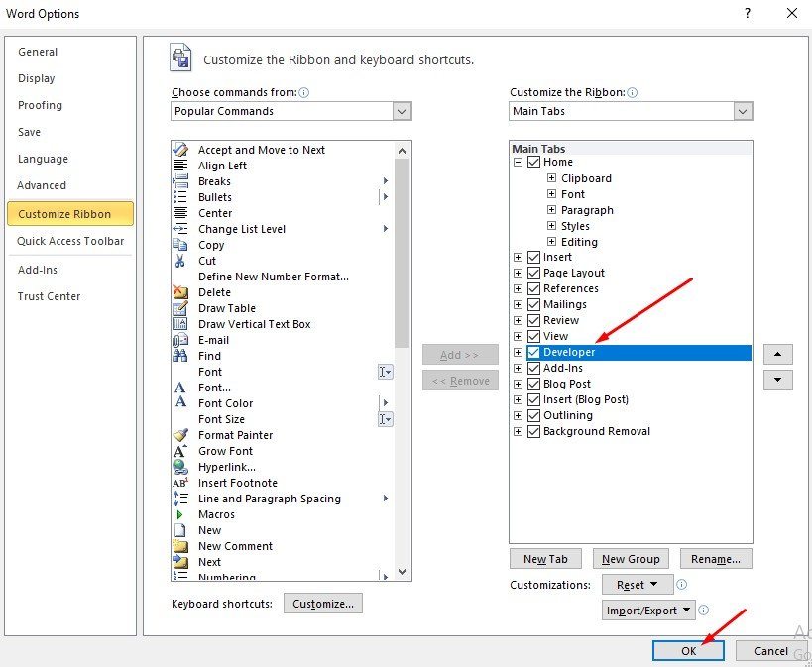Select the Draw Table icon
Viewport: 812px width, 667px height.
[180, 308]
